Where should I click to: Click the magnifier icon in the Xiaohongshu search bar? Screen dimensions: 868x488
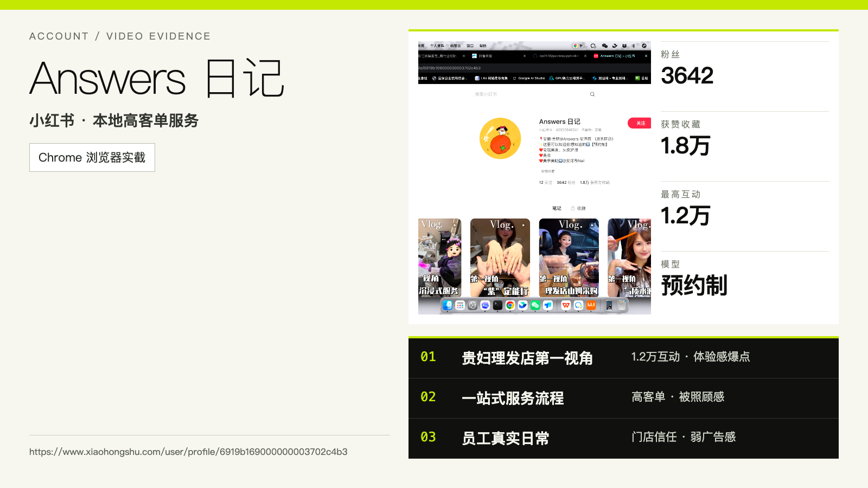pyautogui.click(x=592, y=94)
